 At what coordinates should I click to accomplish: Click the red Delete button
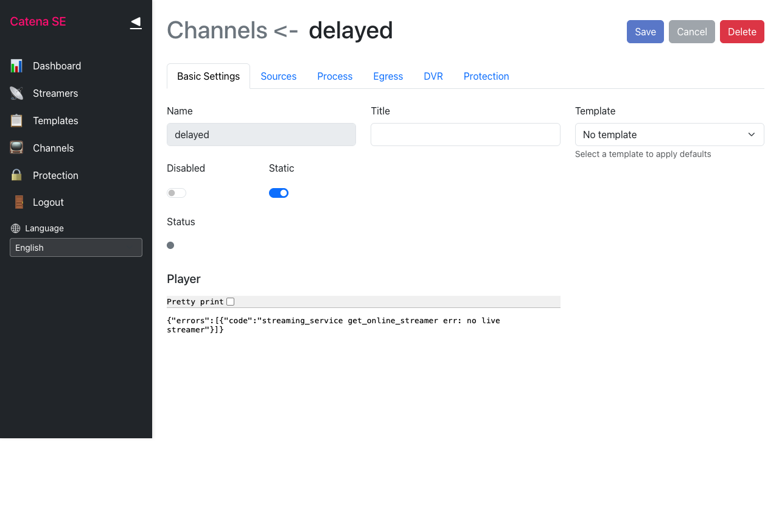(741, 32)
